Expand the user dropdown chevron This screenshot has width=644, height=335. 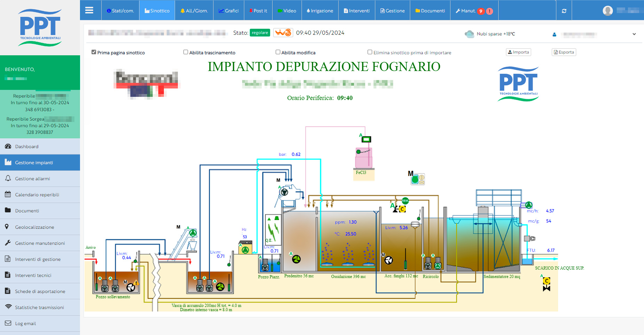(x=634, y=34)
